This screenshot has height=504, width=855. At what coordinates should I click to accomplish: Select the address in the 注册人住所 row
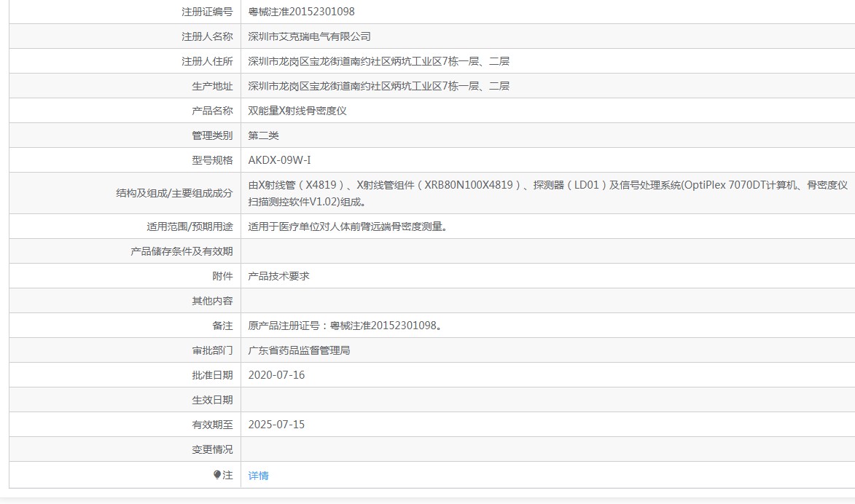(378, 61)
